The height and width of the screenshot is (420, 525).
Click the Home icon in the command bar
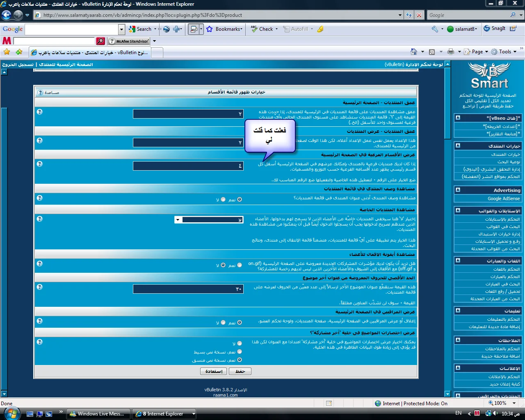click(x=414, y=52)
